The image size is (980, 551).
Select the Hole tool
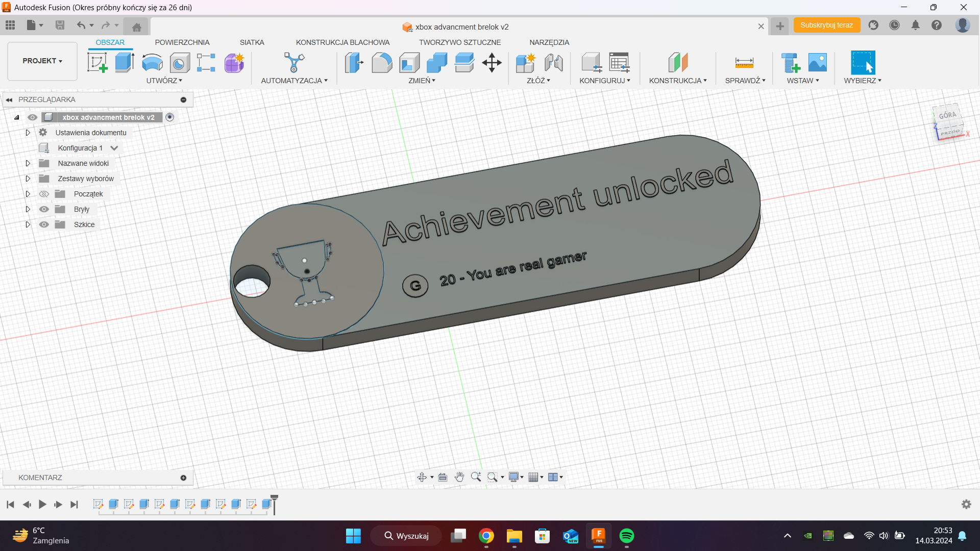click(x=180, y=63)
